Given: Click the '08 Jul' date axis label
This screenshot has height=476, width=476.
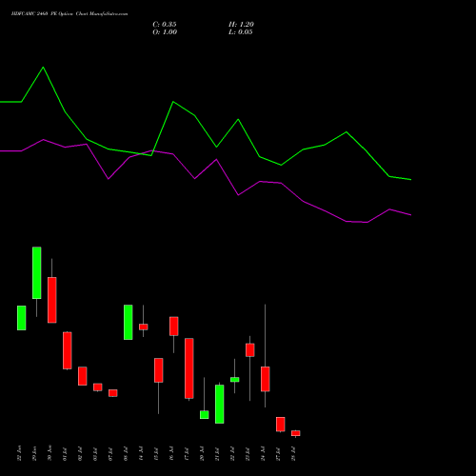Looking at the screenshot, I should pos(126,454).
